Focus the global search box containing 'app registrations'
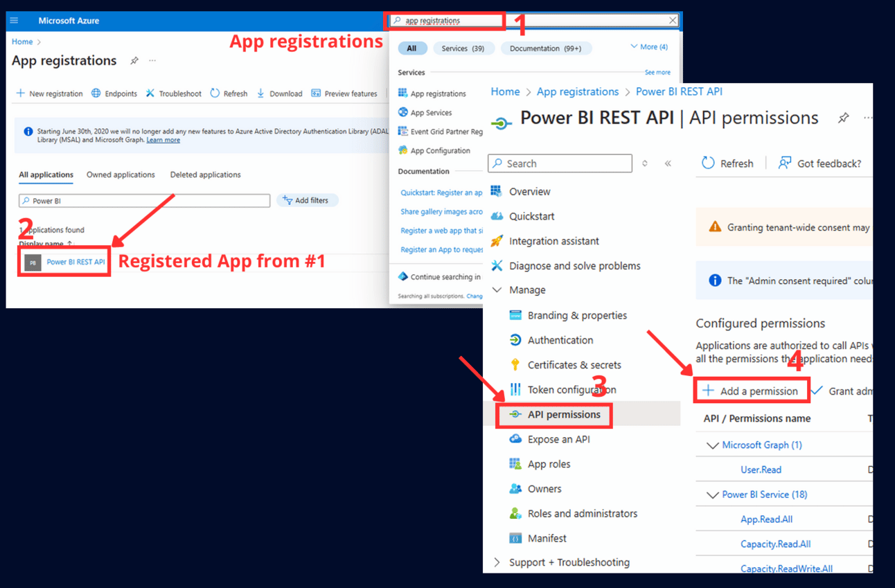Screen dimensions: 895x588 pos(533,21)
